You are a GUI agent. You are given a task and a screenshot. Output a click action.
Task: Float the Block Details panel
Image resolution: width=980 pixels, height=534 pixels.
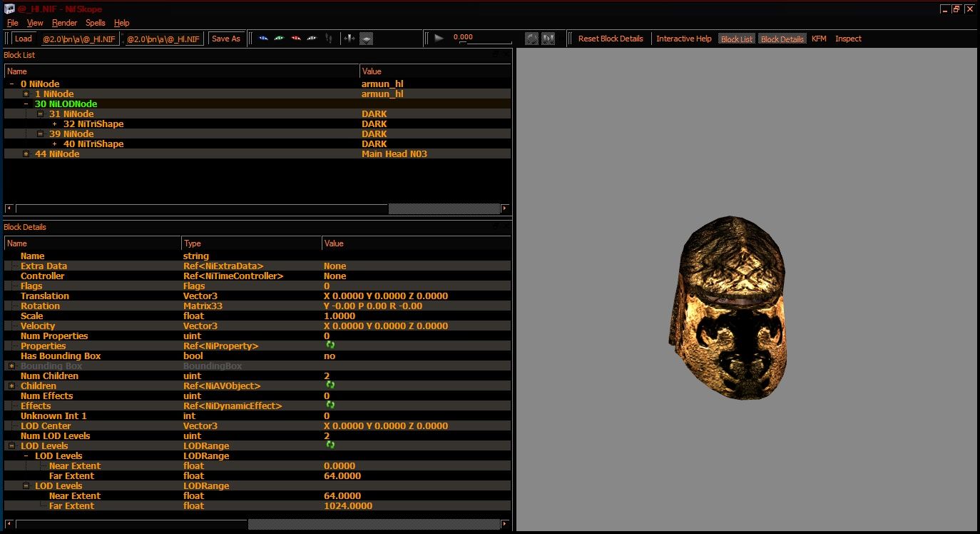click(x=496, y=226)
